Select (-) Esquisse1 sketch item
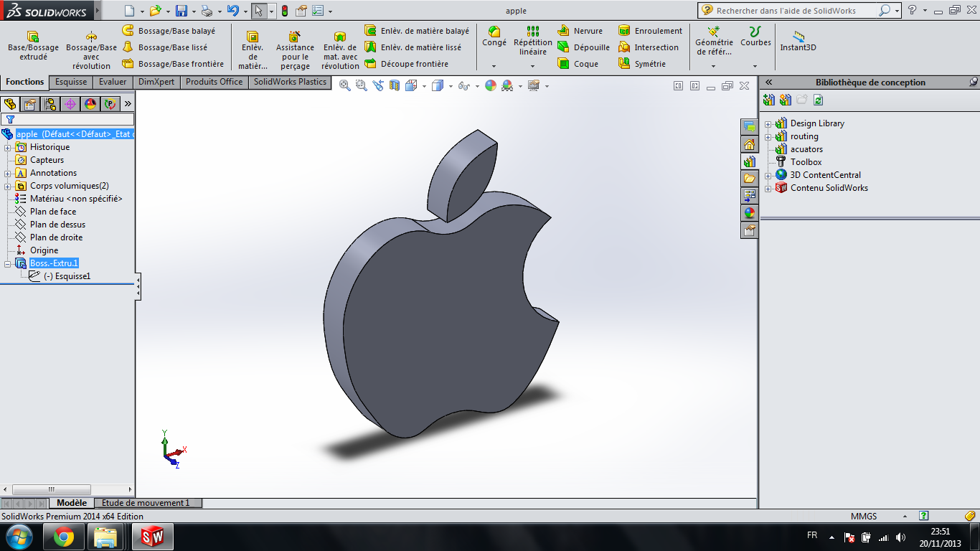The width and height of the screenshot is (980, 551). 67,276
